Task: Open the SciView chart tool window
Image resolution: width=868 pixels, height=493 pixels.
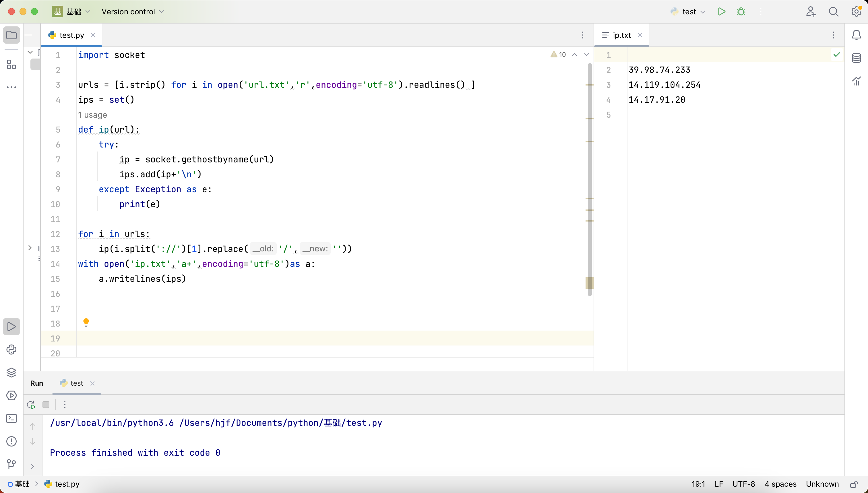Action: [857, 81]
